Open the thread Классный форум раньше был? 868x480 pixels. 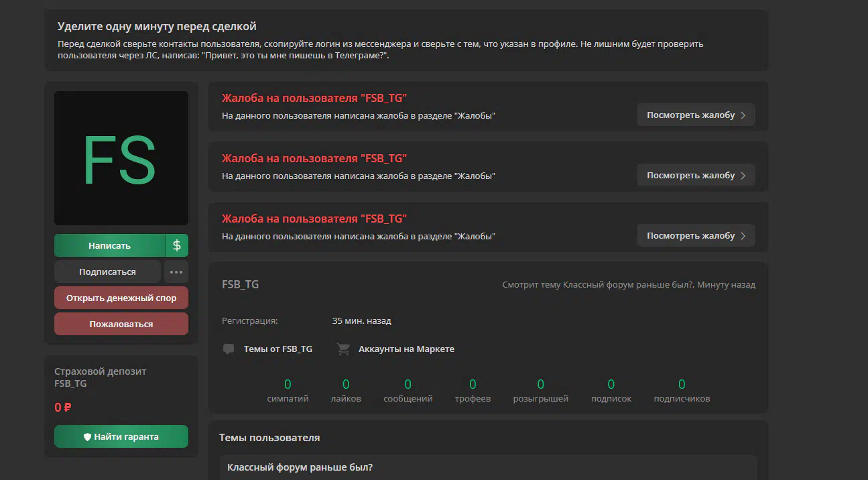coord(300,467)
